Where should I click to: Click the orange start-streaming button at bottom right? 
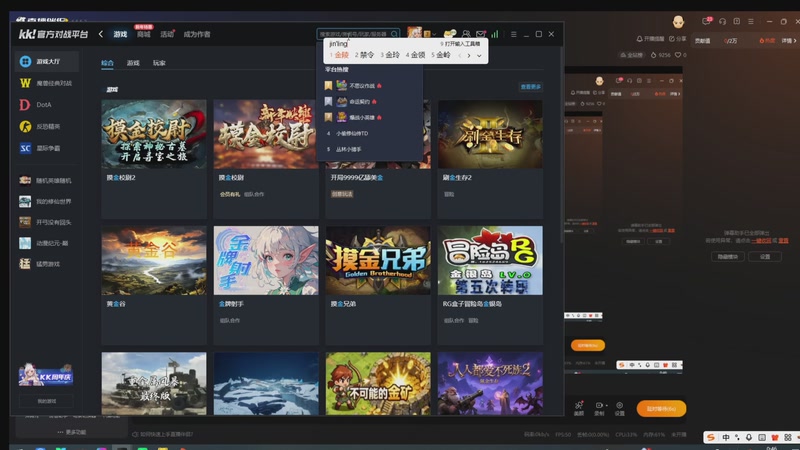point(661,409)
